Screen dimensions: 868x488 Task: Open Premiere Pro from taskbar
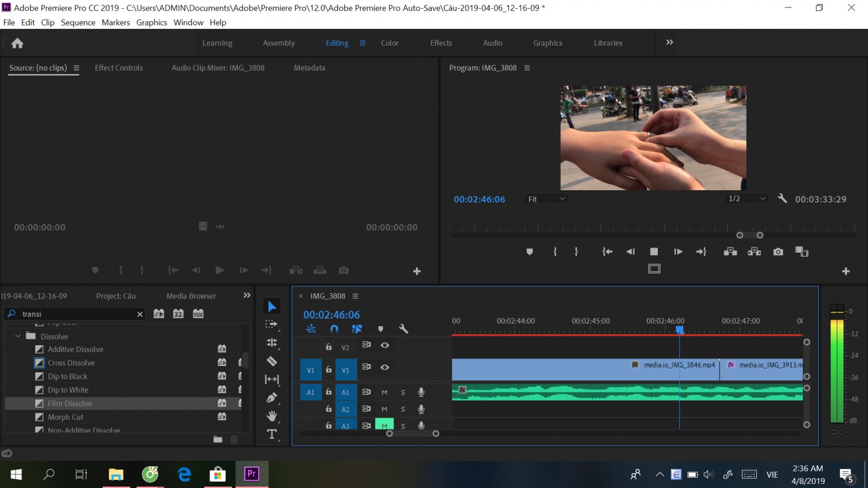click(252, 474)
